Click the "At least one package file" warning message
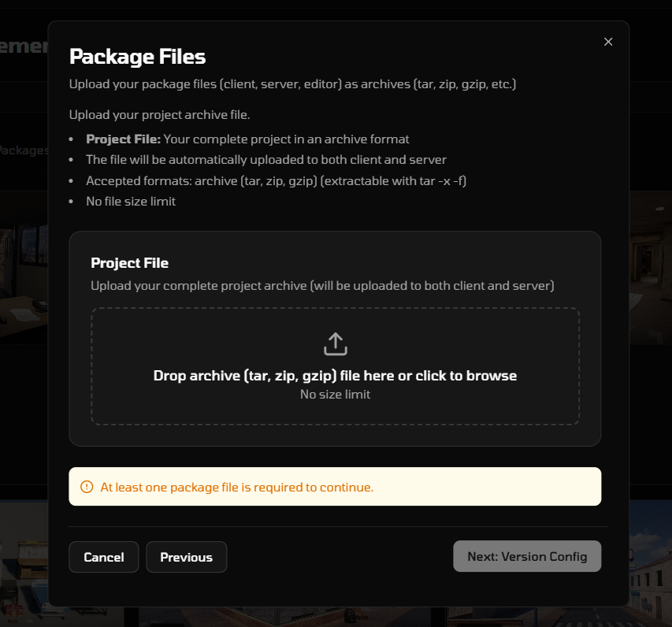The image size is (672, 627). pyautogui.click(x=236, y=487)
